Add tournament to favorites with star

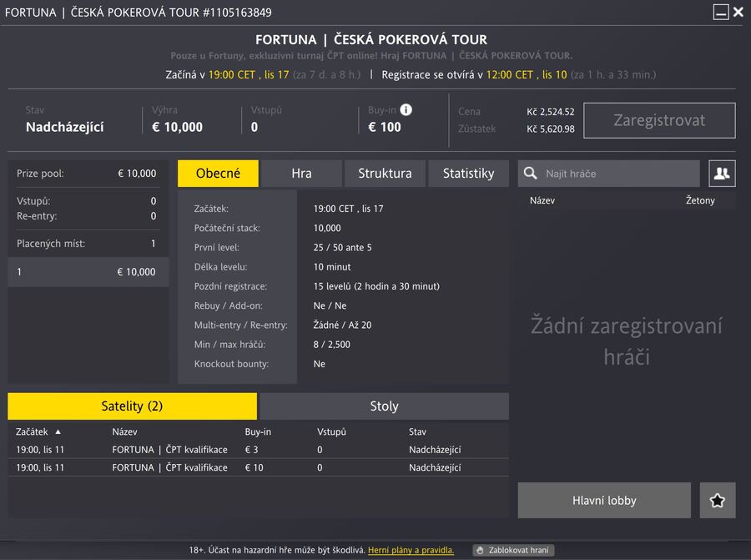point(718,500)
